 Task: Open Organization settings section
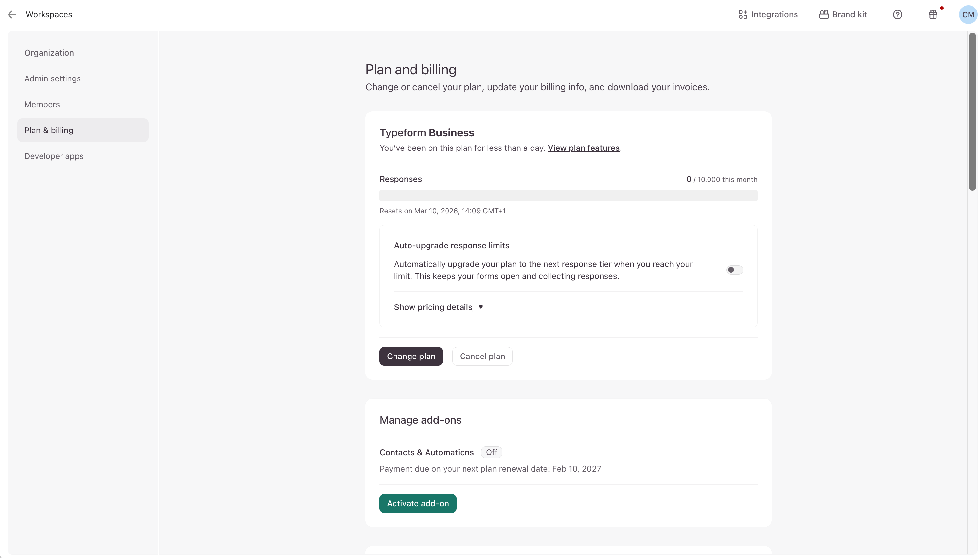tap(49, 53)
